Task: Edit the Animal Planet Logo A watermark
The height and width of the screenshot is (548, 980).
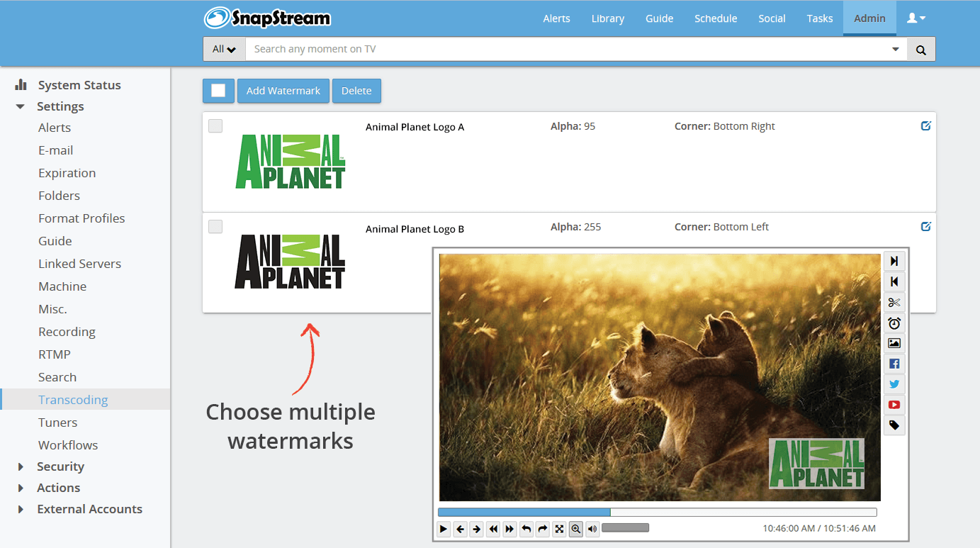Action: [x=925, y=126]
